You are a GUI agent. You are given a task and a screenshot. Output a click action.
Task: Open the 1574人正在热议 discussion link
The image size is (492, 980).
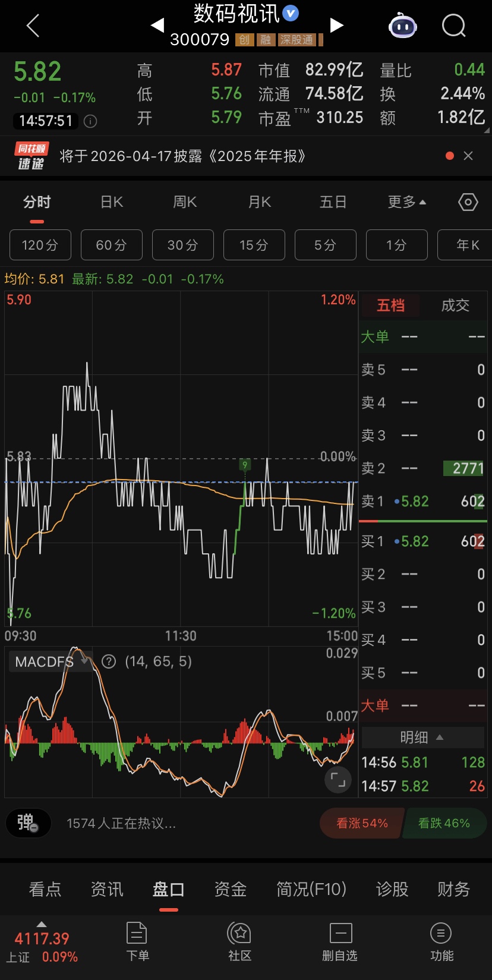coord(121,823)
